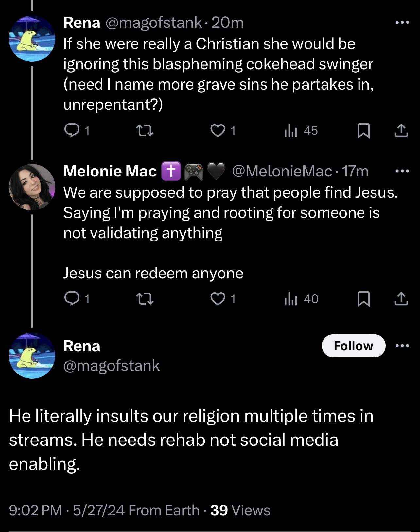The width and height of the screenshot is (420, 532).
Task: Bookmark Melonie Mac's tweet
Action: click(363, 299)
